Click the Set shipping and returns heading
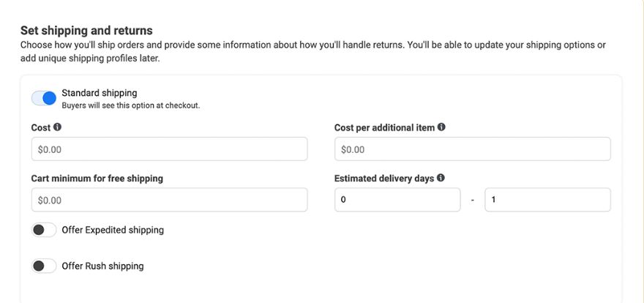The width and height of the screenshot is (644, 303). (x=86, y=31)
